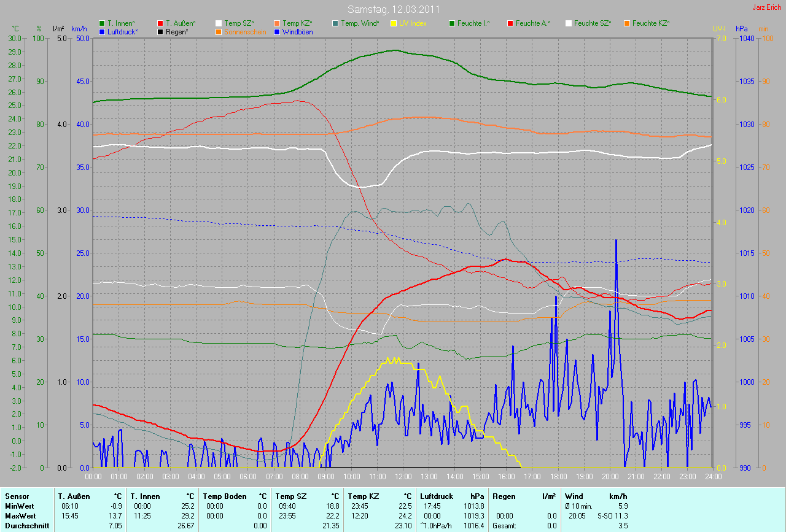Image resolution: width=786 pixels, height=532 pixels.
Task: Select the Temp SZ minimum value 18.8
Action: (x=333, y=506)
